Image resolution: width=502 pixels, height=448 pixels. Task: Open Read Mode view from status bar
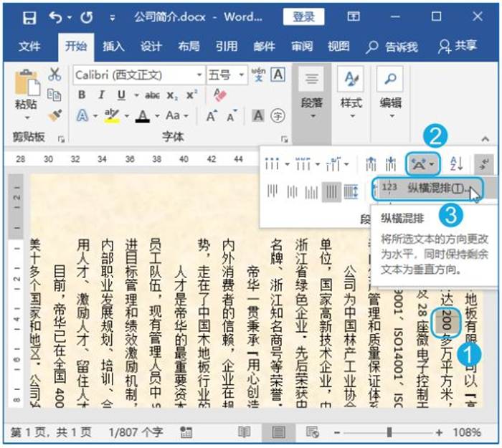[x=245, y=432]
